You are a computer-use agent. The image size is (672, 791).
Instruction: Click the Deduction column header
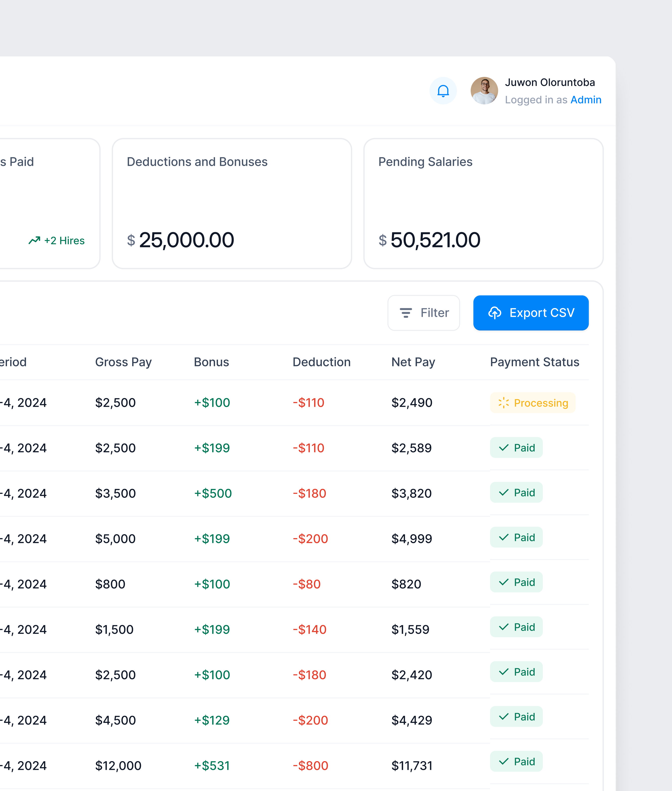pyautogui.click(x=322, y=362)
